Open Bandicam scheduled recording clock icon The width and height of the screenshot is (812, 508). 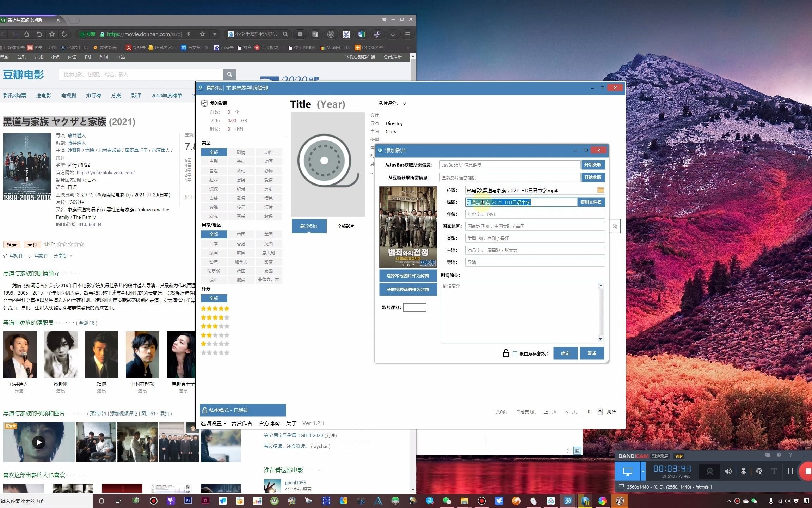(779, 455)
